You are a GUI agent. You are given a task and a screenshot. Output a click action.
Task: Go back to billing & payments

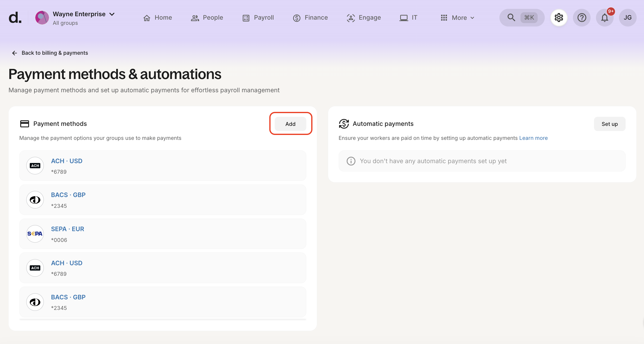coord(50,53)
